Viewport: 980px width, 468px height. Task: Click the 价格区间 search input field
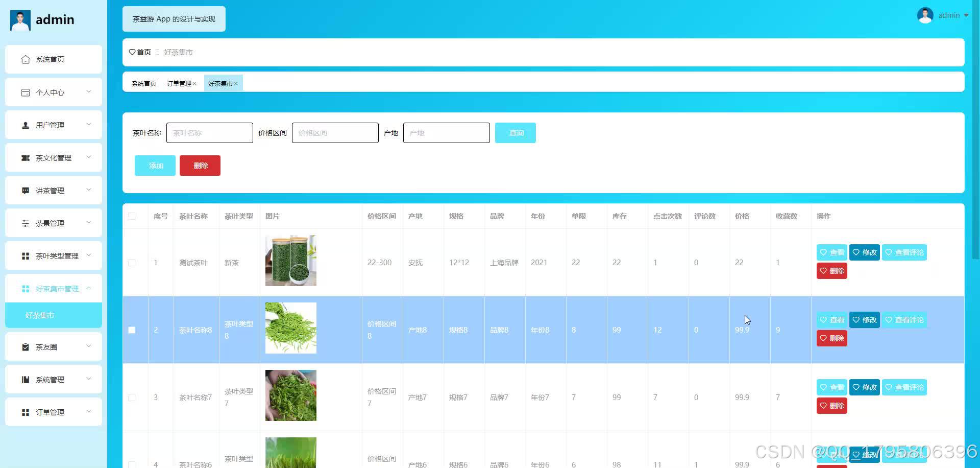335,133
